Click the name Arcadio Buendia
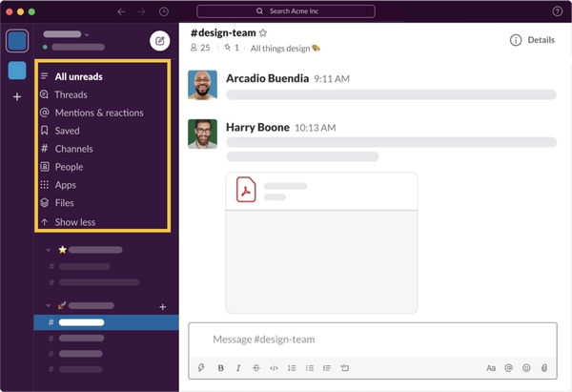This screenshot has height=392, width=572. pyautogui.click(x=267, y=78)
